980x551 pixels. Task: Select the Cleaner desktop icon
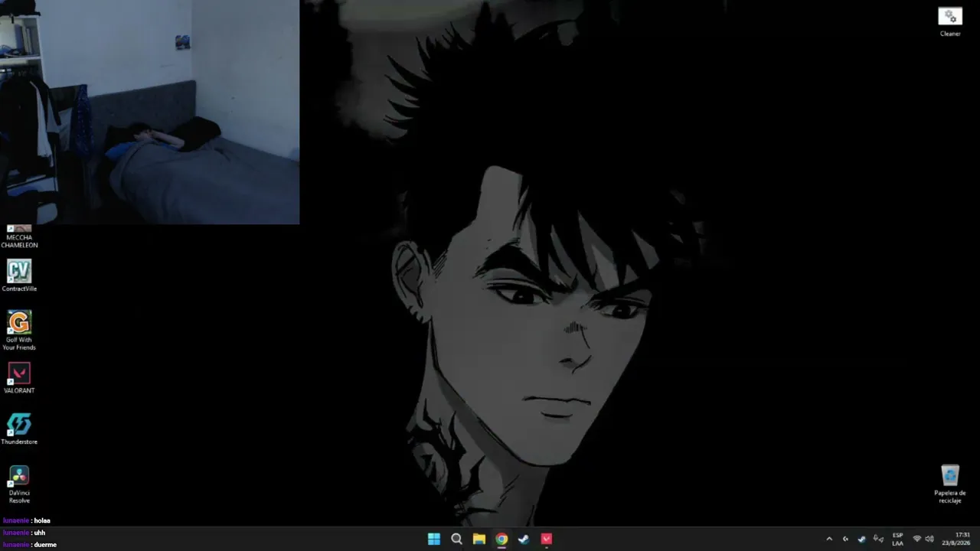pyautogui.click(x=950, y=22)
